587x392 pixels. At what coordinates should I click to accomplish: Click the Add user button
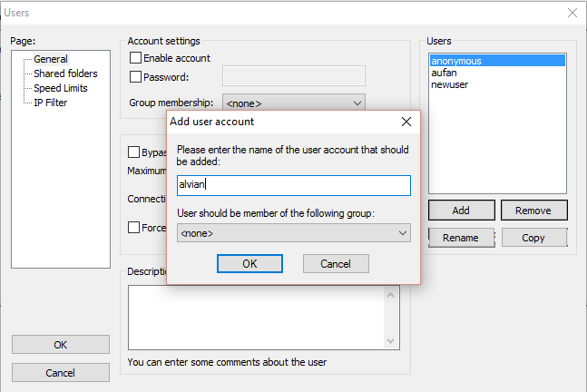click(461, 211)
